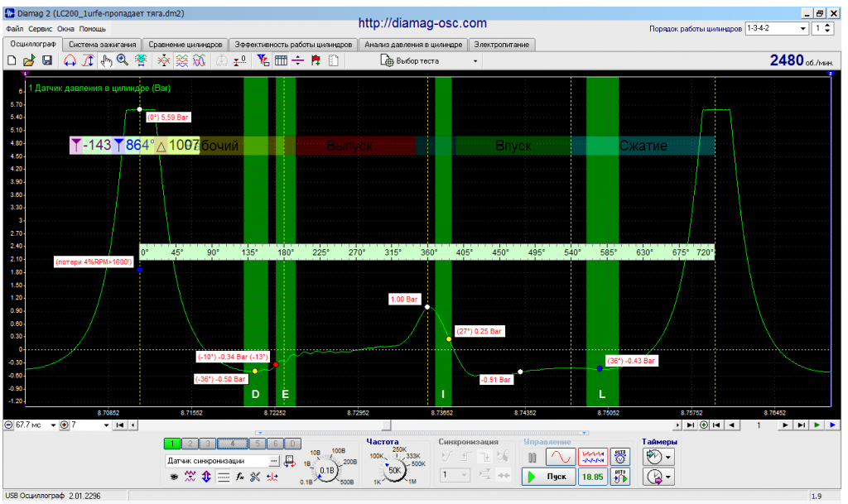
Task: Open the Окна menu
Action: 65,29
